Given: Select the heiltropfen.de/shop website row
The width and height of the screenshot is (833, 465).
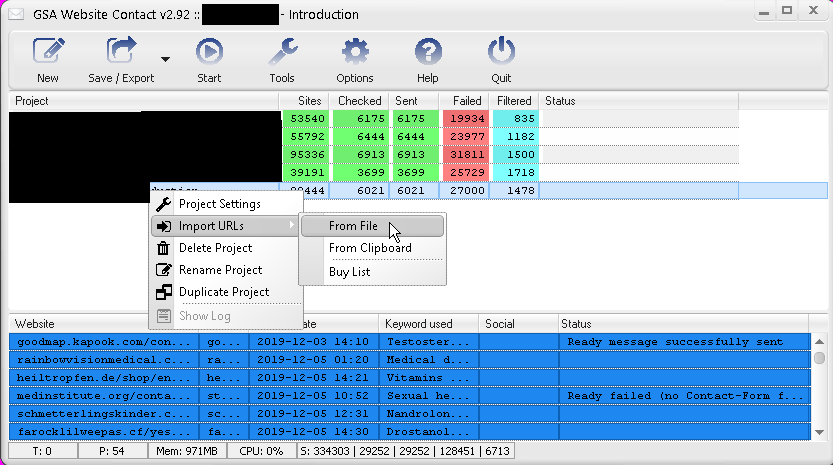Looking at the screenshot, I should click(410, 378).
